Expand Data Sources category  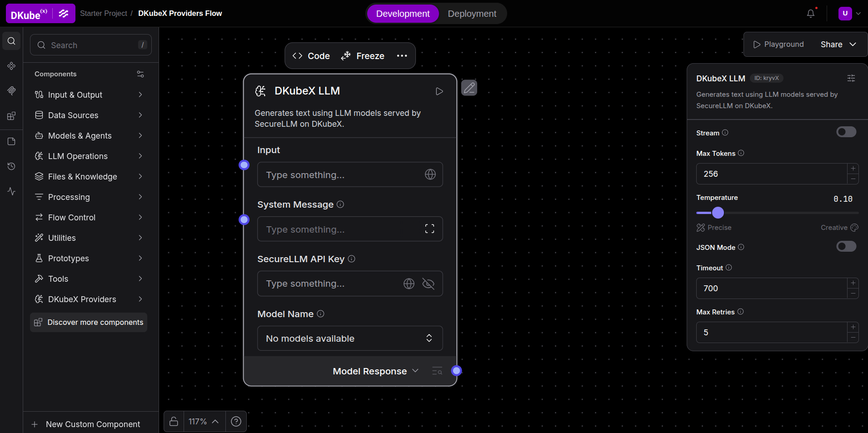(89, 115)
